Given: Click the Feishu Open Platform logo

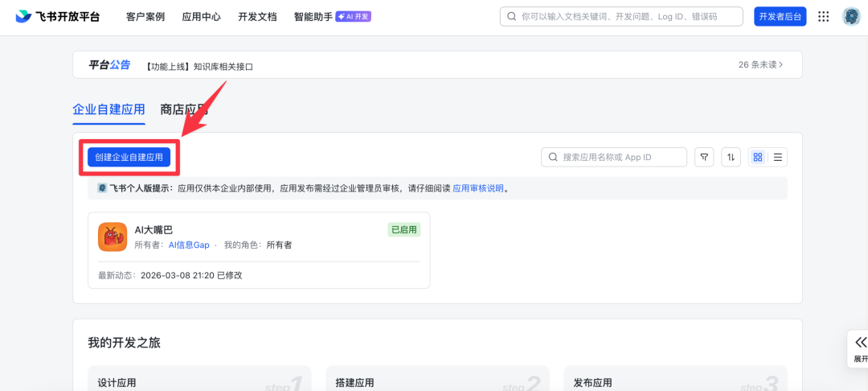Looking at the screenshot, I should [x=57, y=17].
